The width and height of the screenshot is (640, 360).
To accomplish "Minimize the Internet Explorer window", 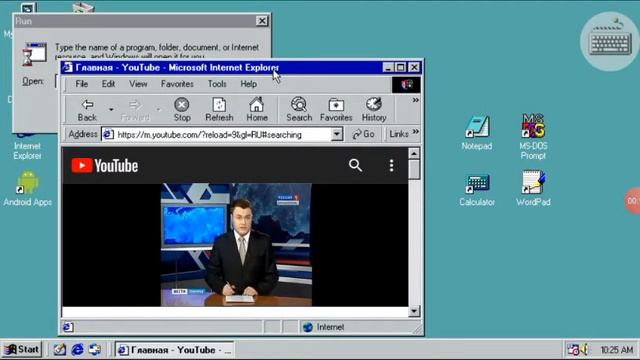I will [x=388, y=67].
